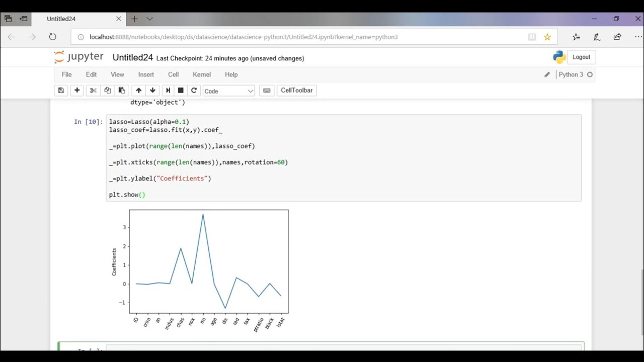Rename notebook by clicking Untitled24 title
Image resolution: width=644 pixels, height=362 pixels.
point(132,57)
